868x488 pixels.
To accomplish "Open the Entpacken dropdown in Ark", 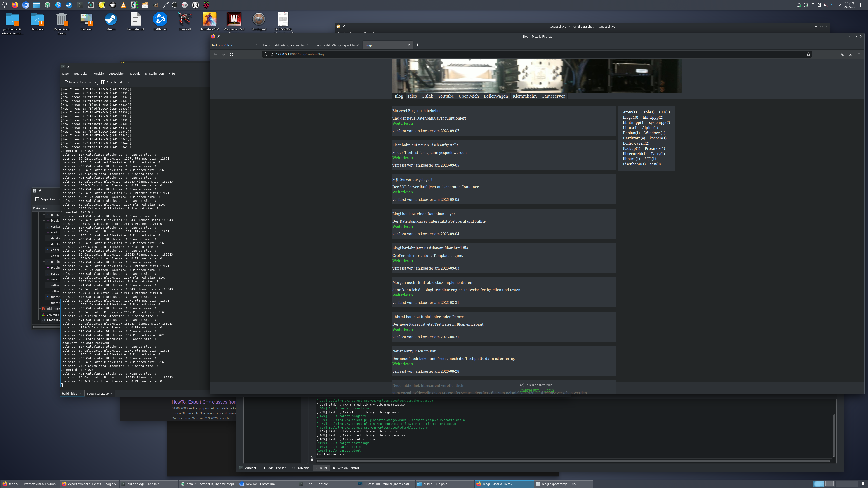I will point(59,199).
